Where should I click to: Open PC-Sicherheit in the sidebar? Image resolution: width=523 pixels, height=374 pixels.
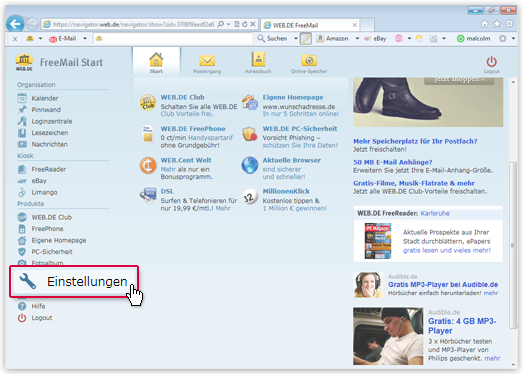pos(52,252)
